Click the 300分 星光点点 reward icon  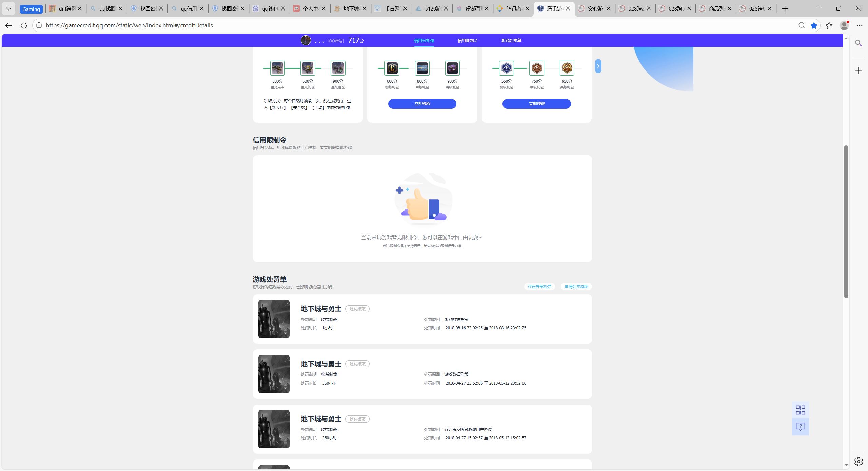click(x=277, y=68)
